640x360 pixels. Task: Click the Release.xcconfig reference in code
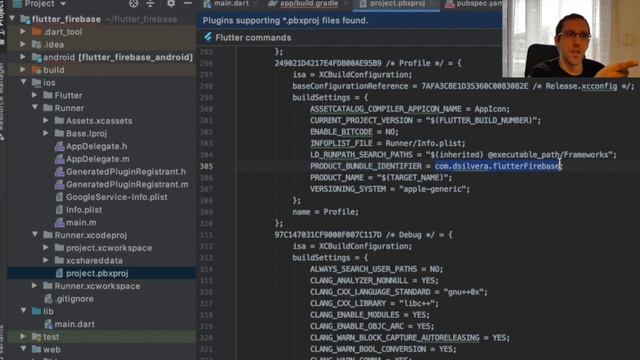[581, 86]
